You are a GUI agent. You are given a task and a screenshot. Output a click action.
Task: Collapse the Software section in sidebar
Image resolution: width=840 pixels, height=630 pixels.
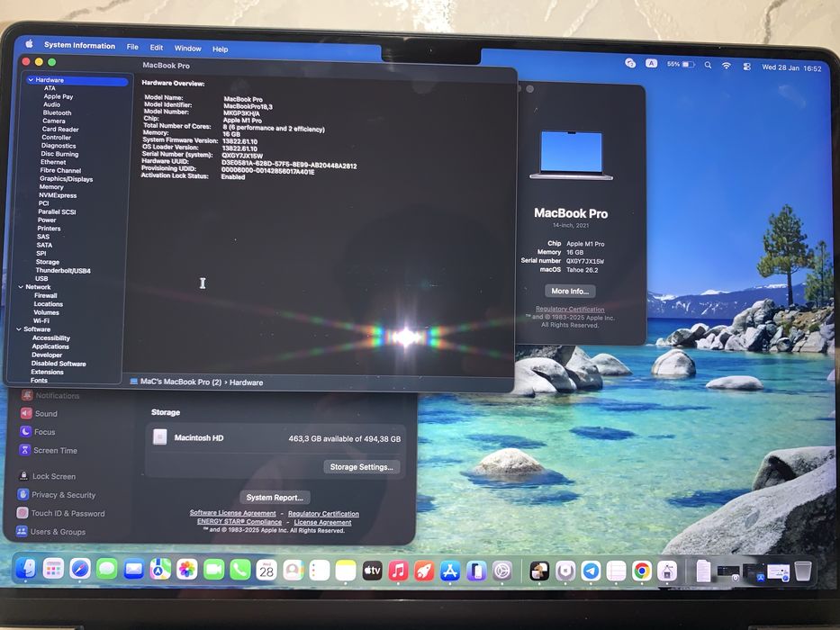tap(19, 329)
